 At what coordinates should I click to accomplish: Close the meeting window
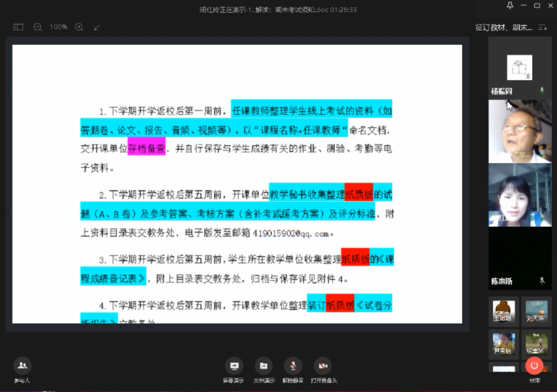pos(551,5)
